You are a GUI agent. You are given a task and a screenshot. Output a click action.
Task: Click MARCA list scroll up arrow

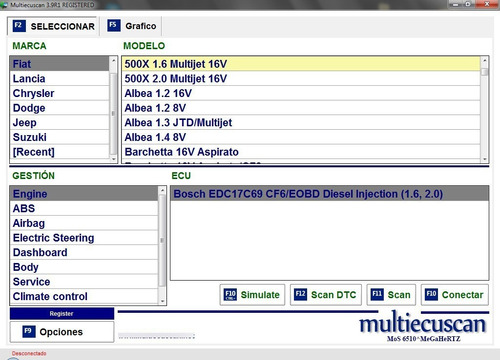click(113, 60)
